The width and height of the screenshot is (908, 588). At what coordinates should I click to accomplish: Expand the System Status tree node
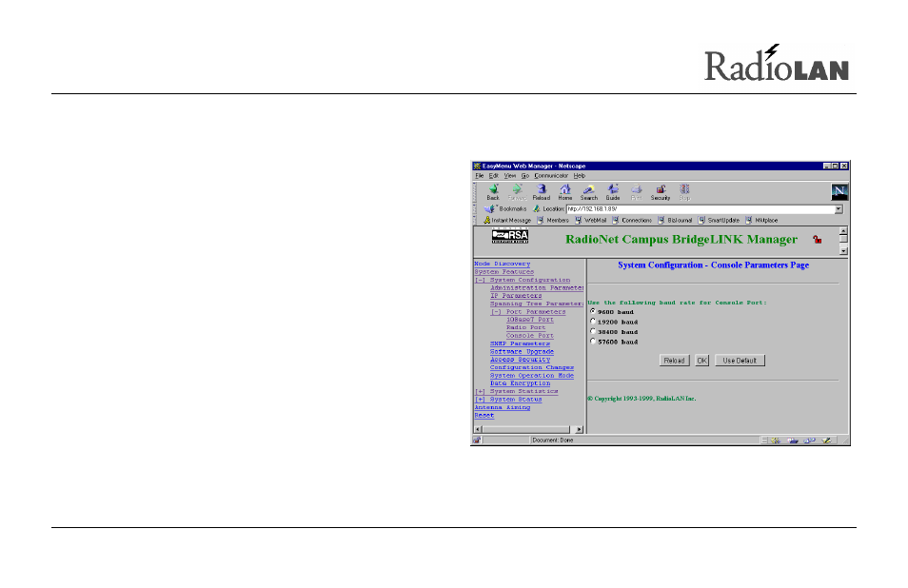(480, 400)
